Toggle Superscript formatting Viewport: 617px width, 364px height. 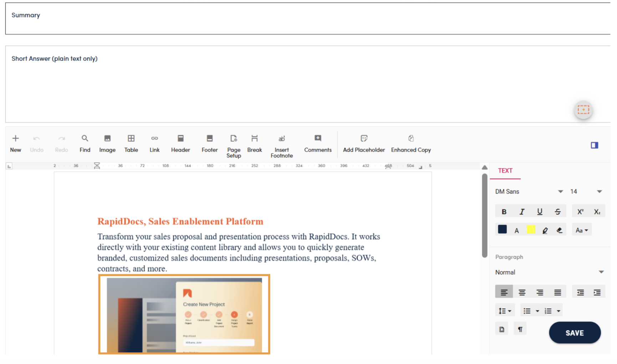point(580,212)
